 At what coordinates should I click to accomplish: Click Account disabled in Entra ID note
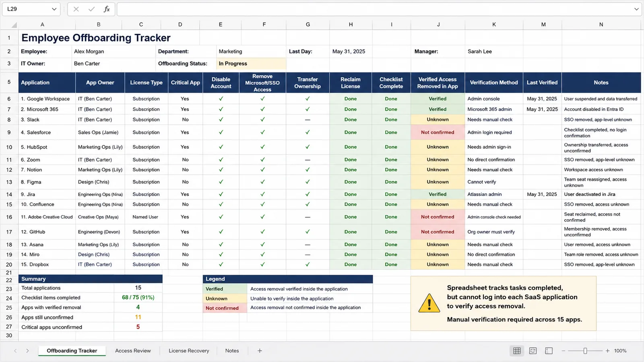pos(601,109)
